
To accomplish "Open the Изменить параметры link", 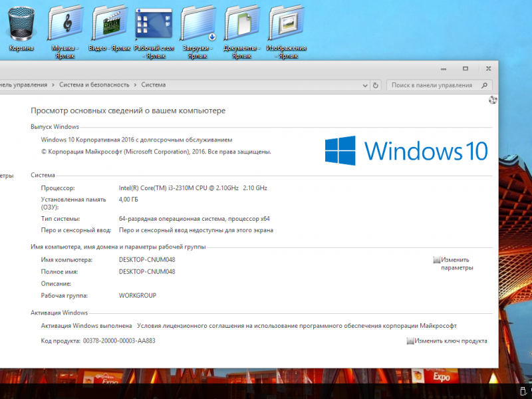I will pyautogui.click(x=454, y=263).
